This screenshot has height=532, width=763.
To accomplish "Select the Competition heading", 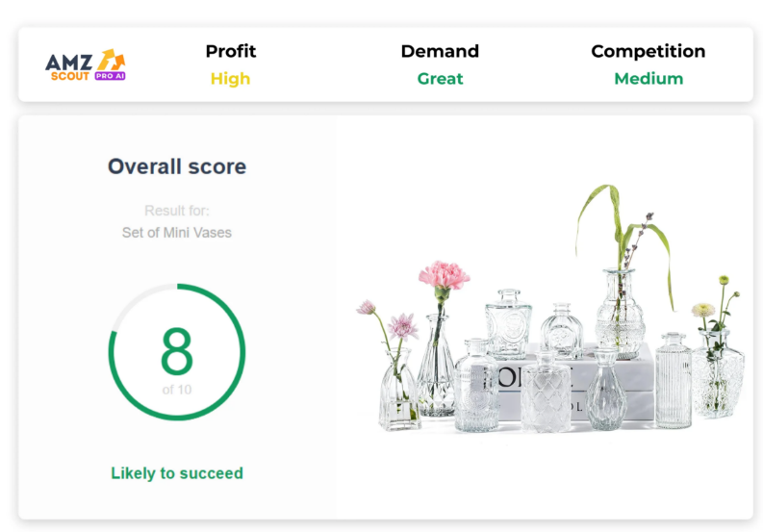I will point(649,51).
